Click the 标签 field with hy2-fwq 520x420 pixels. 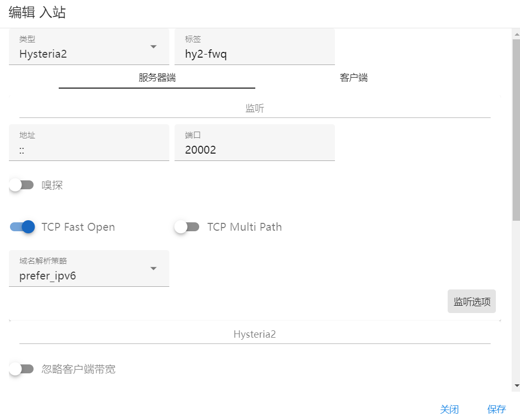pyautogui.click(x=255, y=47)
